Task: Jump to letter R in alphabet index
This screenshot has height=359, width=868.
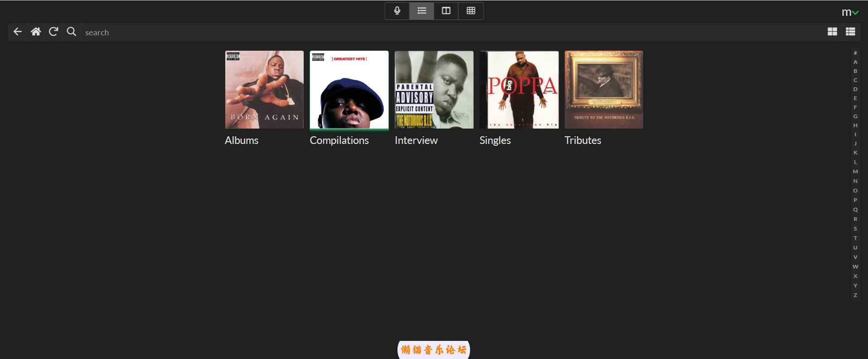Action: coord(855,219)
